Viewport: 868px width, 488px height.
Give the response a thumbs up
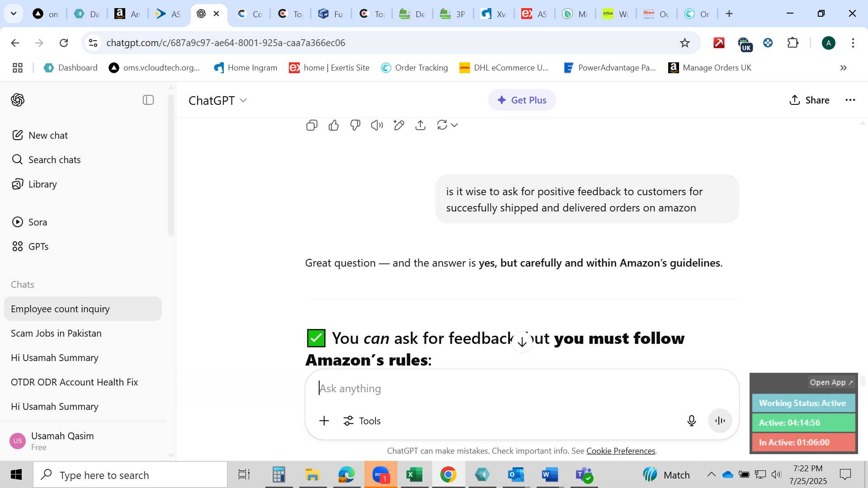click(x=334, y=125)
